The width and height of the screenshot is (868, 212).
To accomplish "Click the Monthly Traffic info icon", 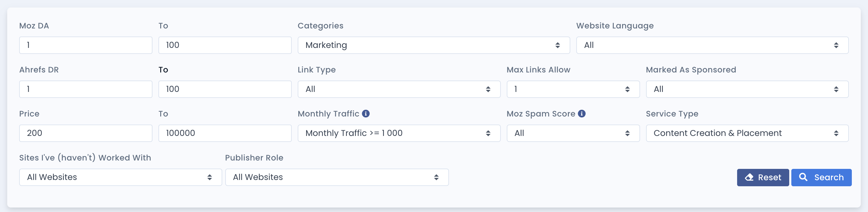I will [366, 113].
